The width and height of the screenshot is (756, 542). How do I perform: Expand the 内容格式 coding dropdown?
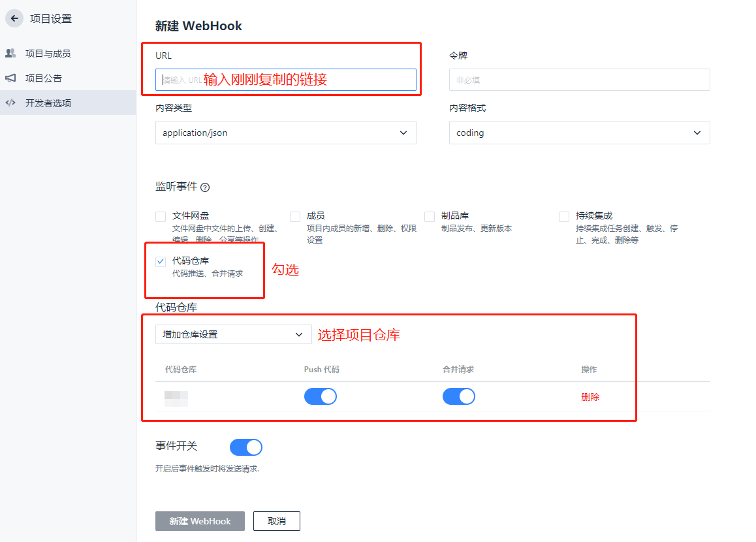pos(579,133)
